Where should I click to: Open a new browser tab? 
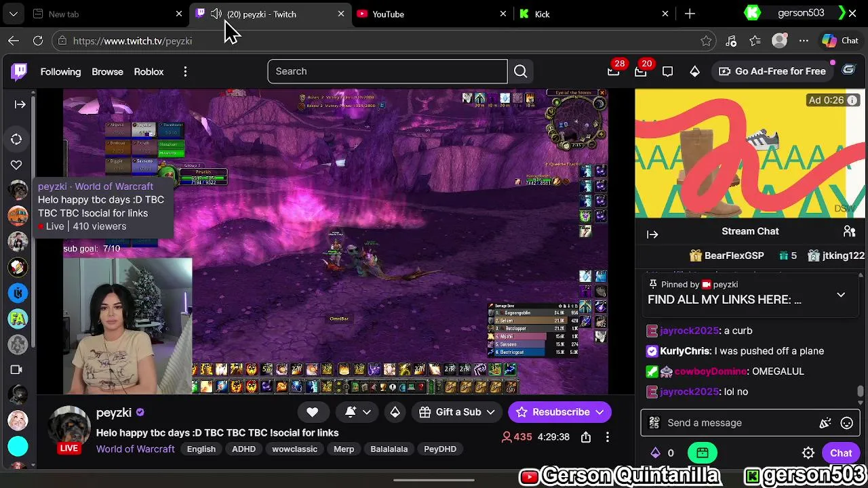coord(690,14)
